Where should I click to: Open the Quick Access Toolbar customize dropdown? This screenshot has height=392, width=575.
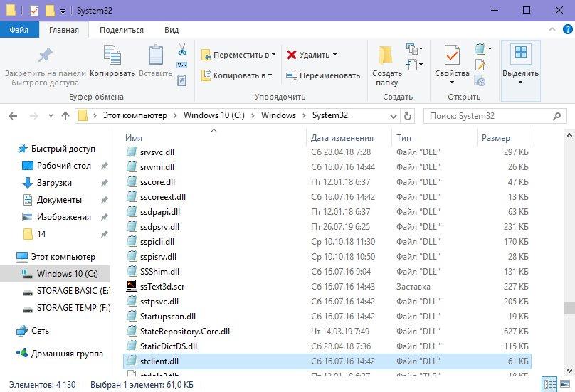(63, 11)
